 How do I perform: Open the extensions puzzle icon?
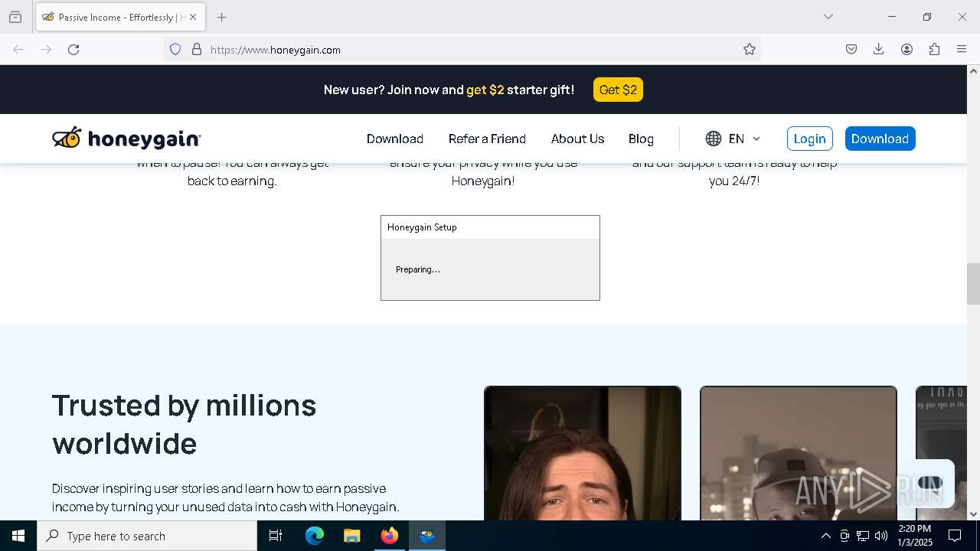[934, 49]
